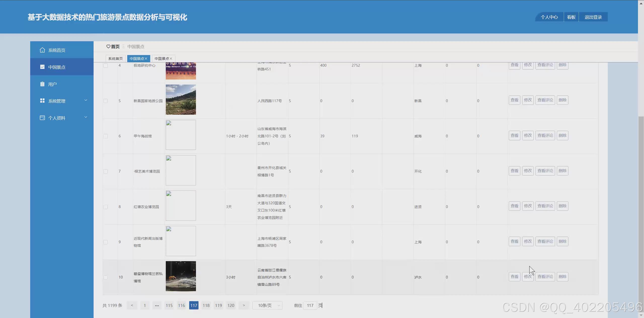Click 查看评论 for row 9
The image size is (644, 318).
tap(545, 242)
